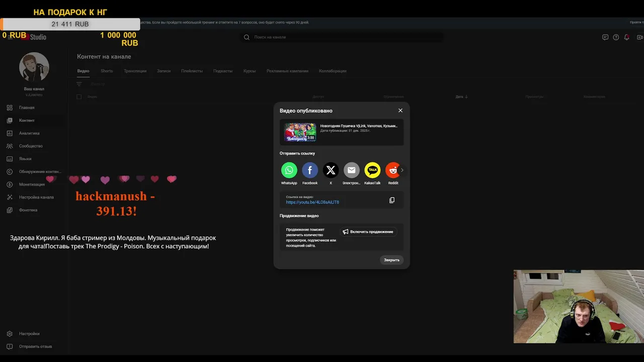Click the channel avatar picture
The image size is (644, 362).
tap(34, 67)
